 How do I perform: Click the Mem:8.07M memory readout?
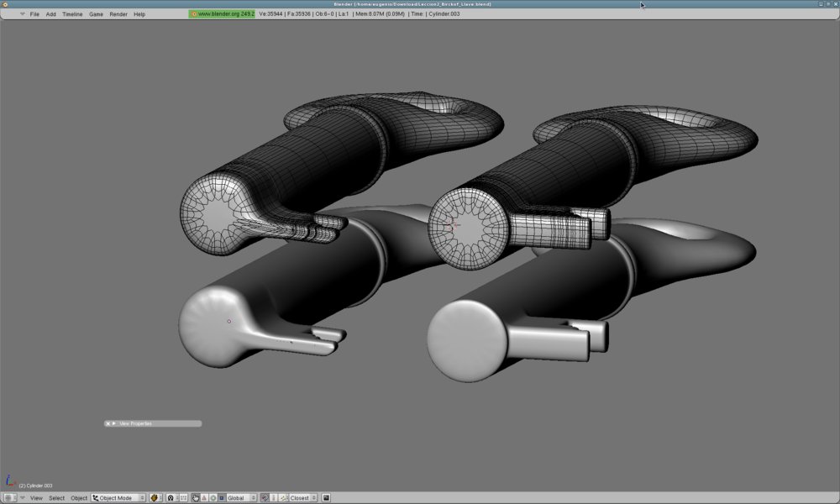click(380, 14)
